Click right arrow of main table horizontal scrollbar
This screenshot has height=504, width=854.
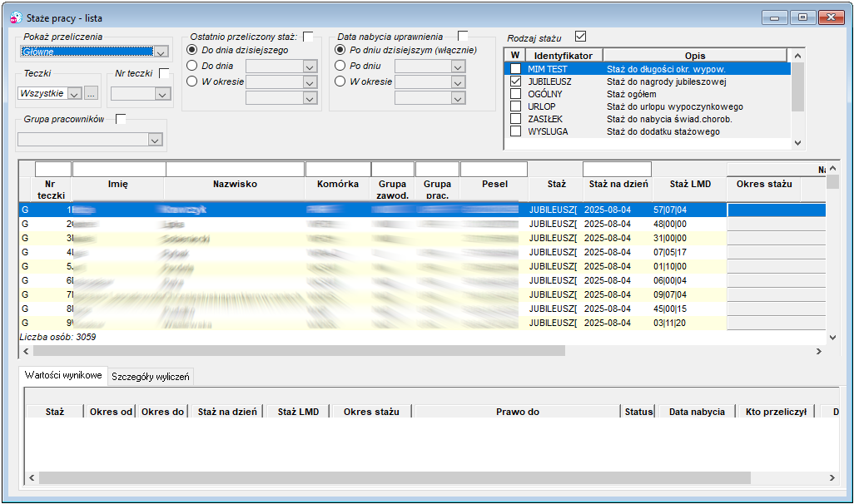[x=818, y=352]
